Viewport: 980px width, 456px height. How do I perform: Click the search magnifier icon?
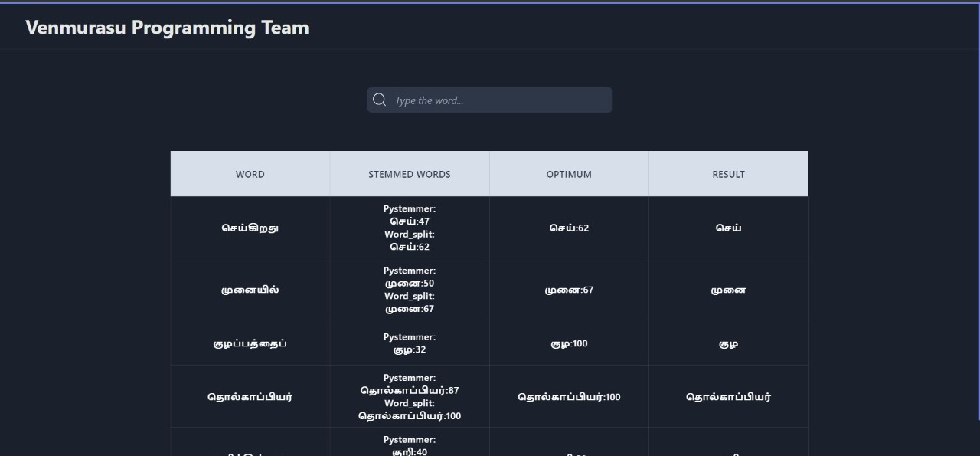pyautogui.click(x=379, y=100)
